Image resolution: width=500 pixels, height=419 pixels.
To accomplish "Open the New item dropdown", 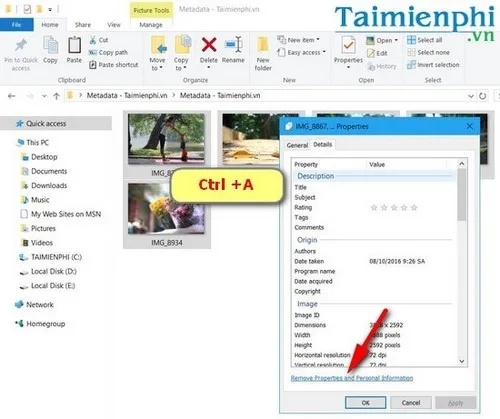I will point(298,40).
